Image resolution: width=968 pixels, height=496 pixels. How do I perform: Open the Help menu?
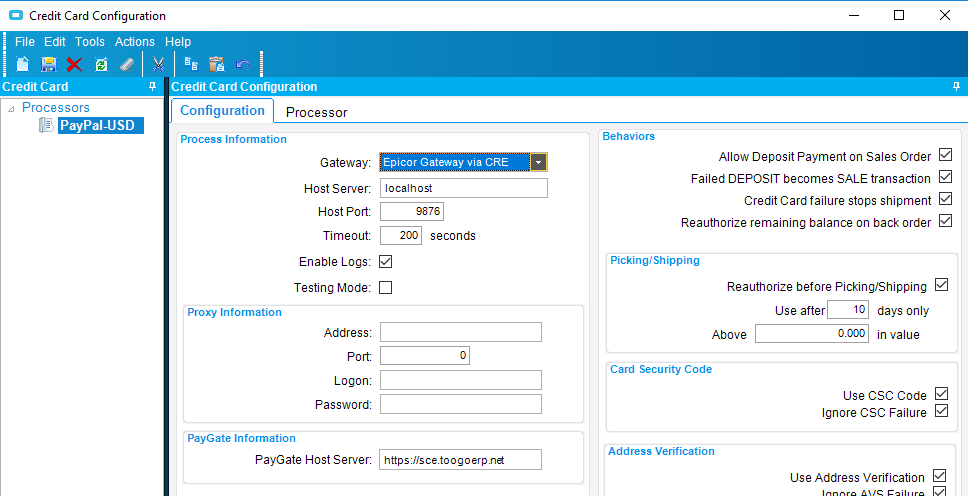tap(178, 42)
